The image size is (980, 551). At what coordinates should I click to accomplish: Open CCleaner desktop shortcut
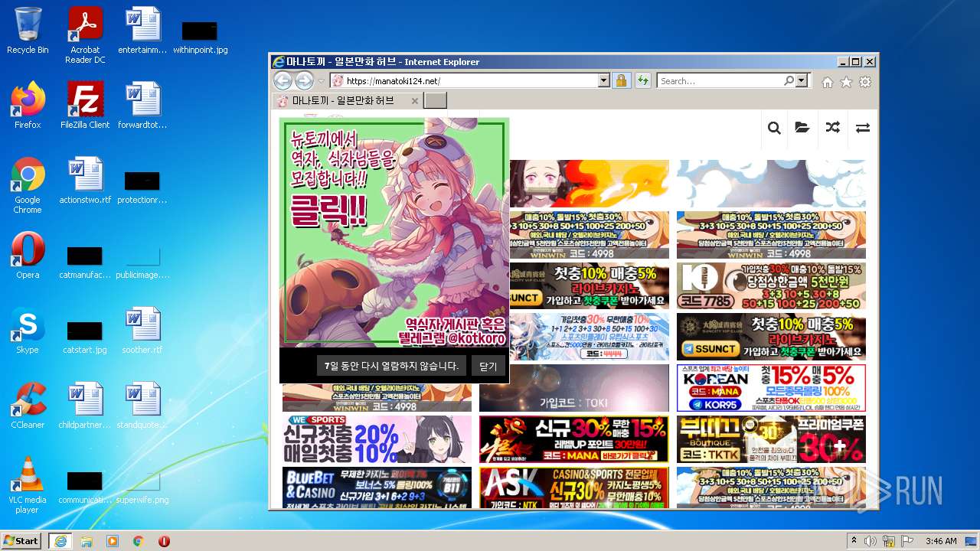[x=28, y=406]
